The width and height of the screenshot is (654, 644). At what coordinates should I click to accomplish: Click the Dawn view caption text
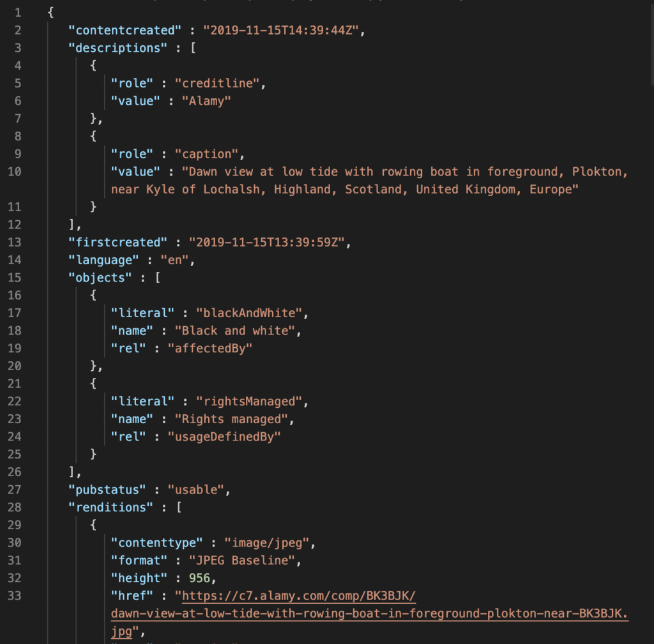(370, 181)
